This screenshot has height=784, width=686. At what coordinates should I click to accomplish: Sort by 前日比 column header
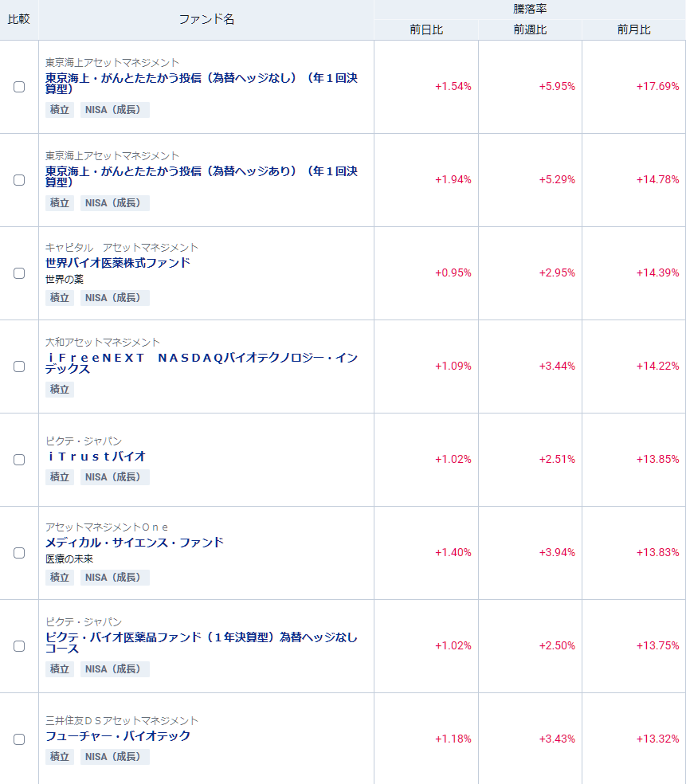tap(426, 29)
